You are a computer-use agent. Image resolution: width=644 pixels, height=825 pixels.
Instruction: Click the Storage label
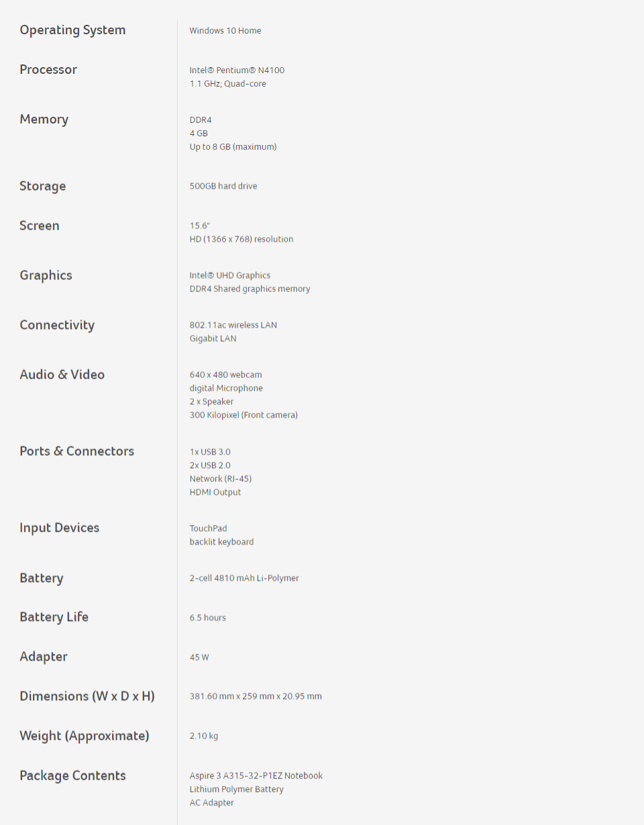tap(43, 186)
